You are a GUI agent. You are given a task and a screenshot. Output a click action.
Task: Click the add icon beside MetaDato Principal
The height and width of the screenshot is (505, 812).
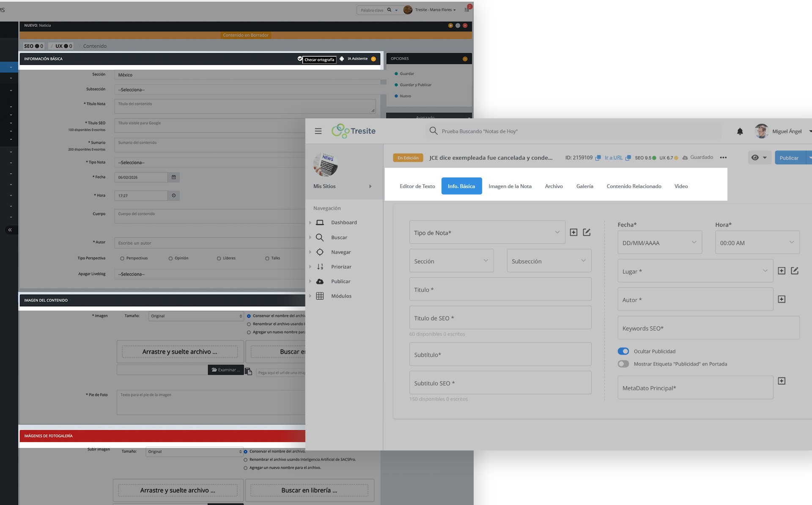tap(782, 381)
